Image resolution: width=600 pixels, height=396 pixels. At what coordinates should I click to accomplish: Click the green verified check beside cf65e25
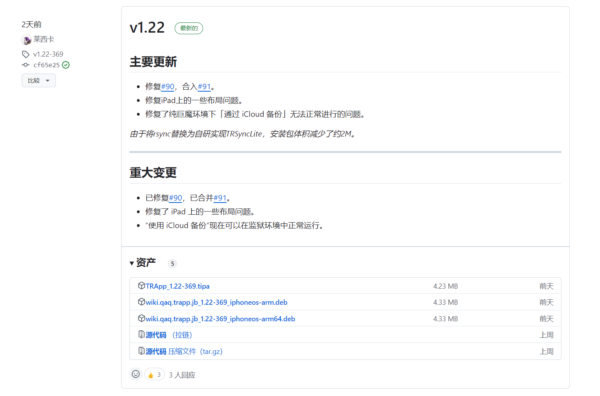tap(66, 65)
